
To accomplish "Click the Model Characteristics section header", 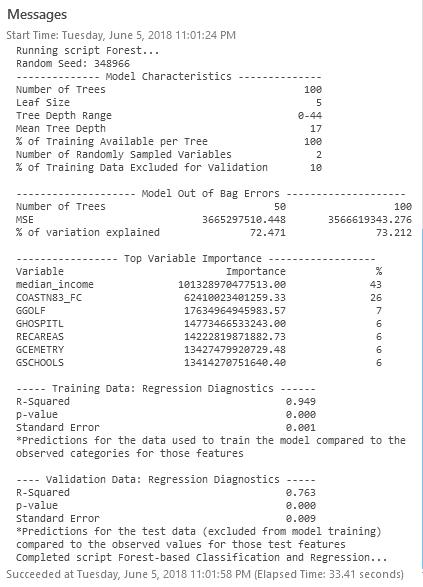I will (168, 76).
